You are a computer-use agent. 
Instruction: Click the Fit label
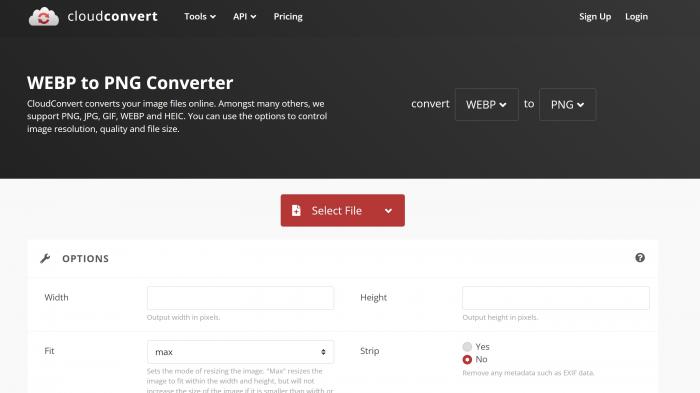pos(49,351)
